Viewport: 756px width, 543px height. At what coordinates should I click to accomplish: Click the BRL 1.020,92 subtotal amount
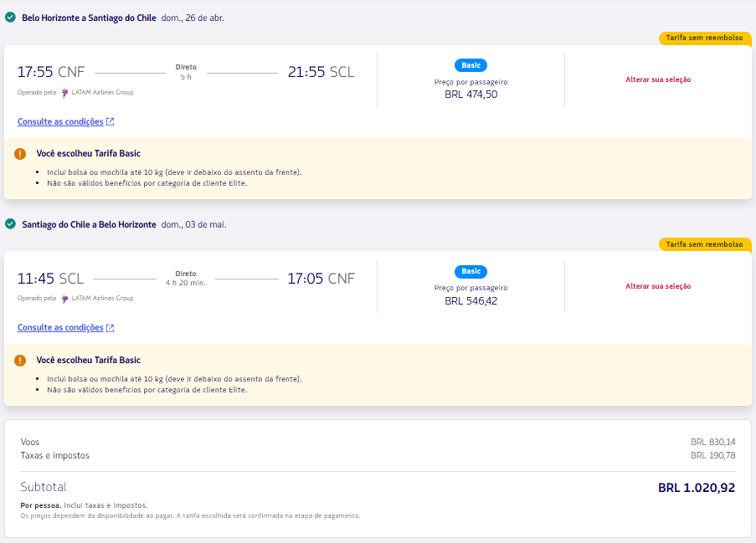point(696,488)
